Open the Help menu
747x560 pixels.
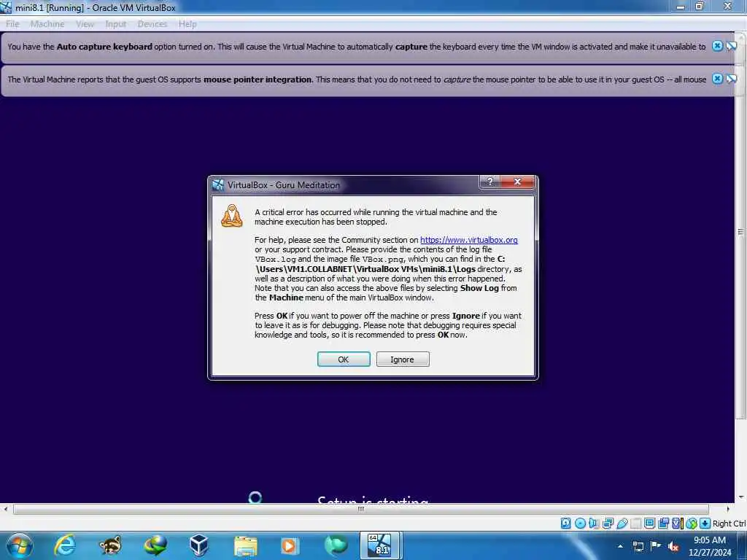(x=187, y=24)
